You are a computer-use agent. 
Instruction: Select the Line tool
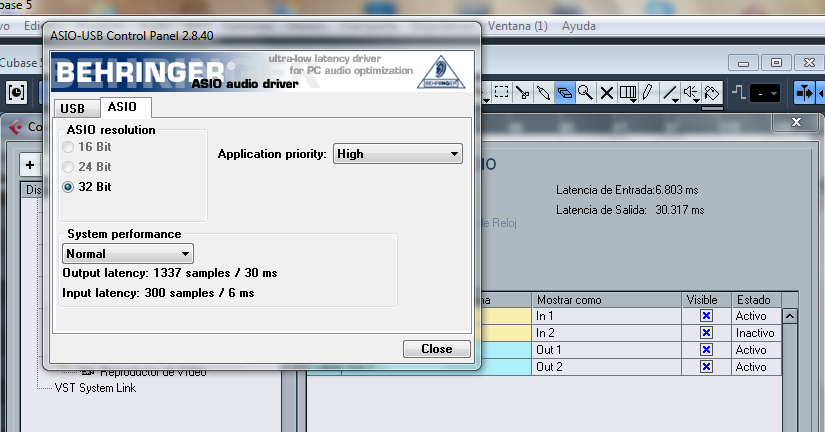pos(670,93)
